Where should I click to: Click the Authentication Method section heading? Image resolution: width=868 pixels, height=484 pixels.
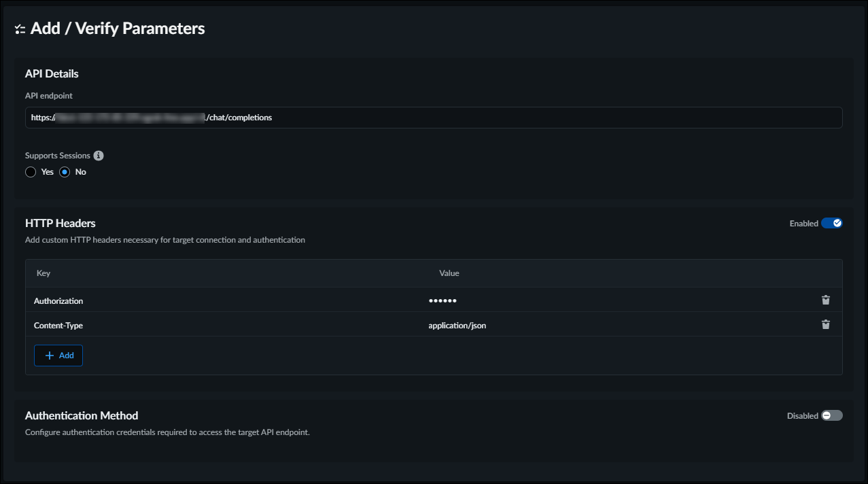click(82, 415)
